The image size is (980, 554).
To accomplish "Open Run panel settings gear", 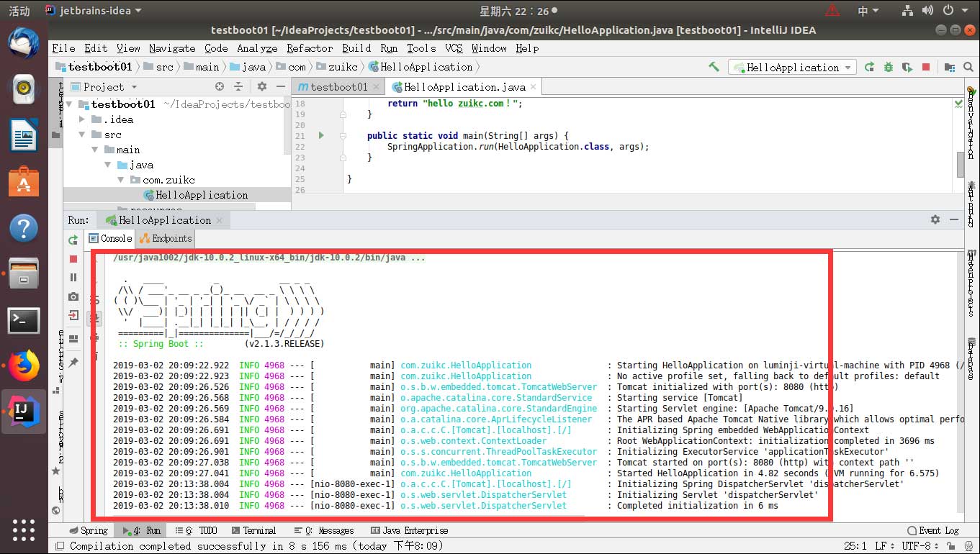I will (935, 219).
